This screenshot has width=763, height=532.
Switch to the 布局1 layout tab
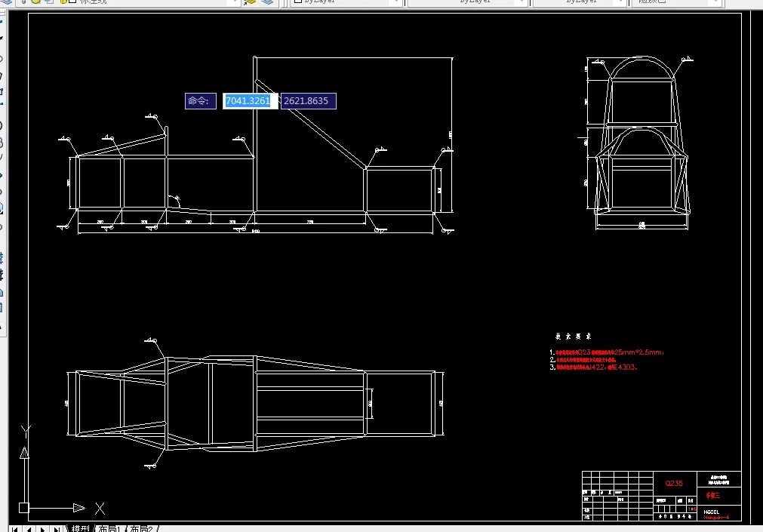pyautogui.click(x=109, y=528)
